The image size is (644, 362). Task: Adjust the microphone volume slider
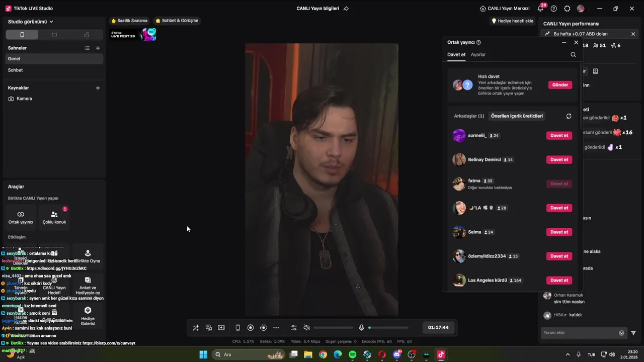(x=388, y=328)
